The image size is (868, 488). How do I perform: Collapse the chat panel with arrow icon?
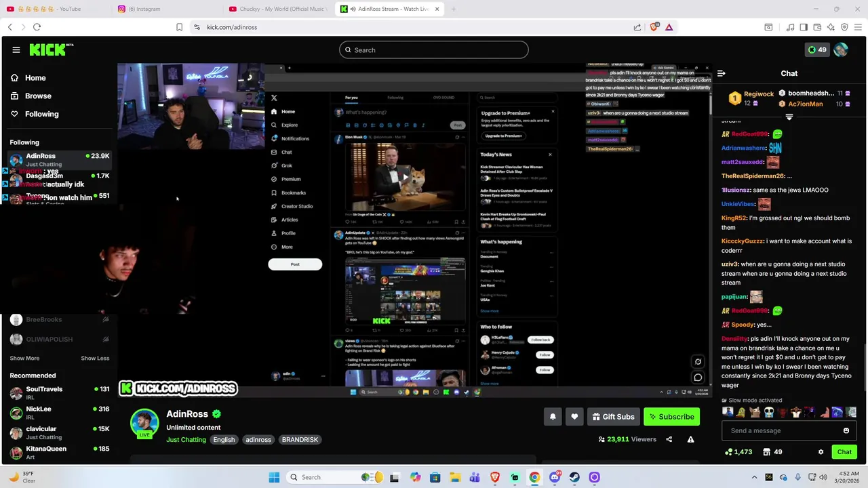[x=722, y=73]
